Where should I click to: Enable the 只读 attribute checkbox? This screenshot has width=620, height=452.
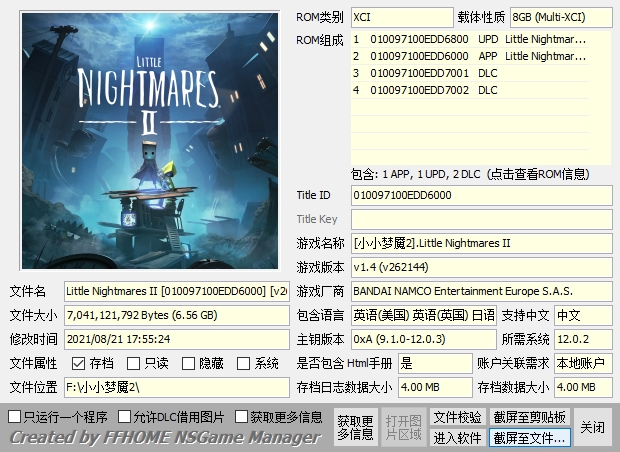133,364
